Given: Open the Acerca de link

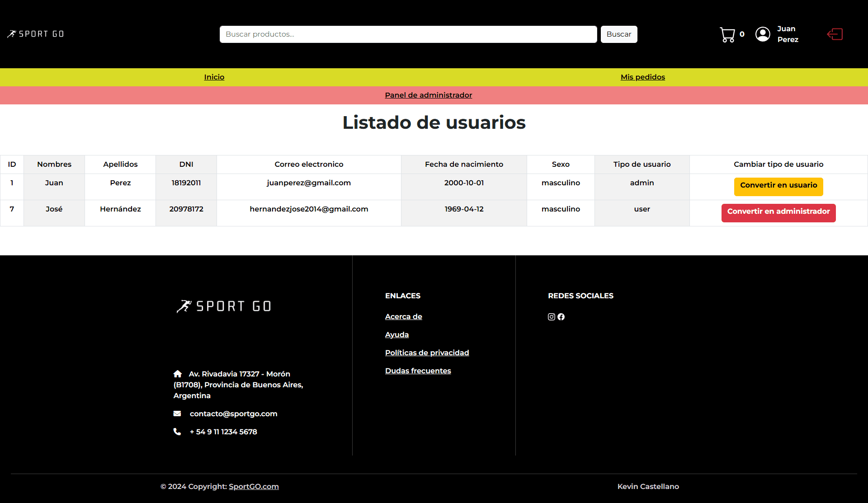Looking at the screenshot, I should coord(403,316).
